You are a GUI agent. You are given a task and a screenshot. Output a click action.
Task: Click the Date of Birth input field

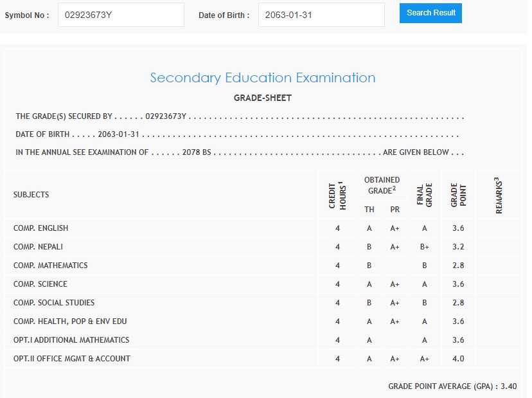click(321, 15)
